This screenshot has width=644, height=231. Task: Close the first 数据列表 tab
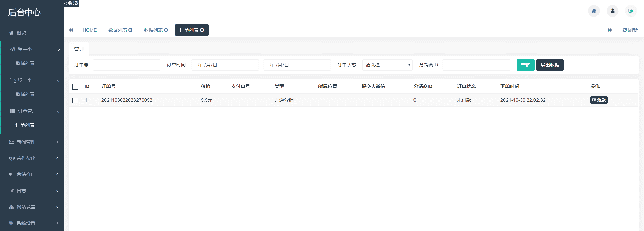pyautogui.click(x=130, y=30)
